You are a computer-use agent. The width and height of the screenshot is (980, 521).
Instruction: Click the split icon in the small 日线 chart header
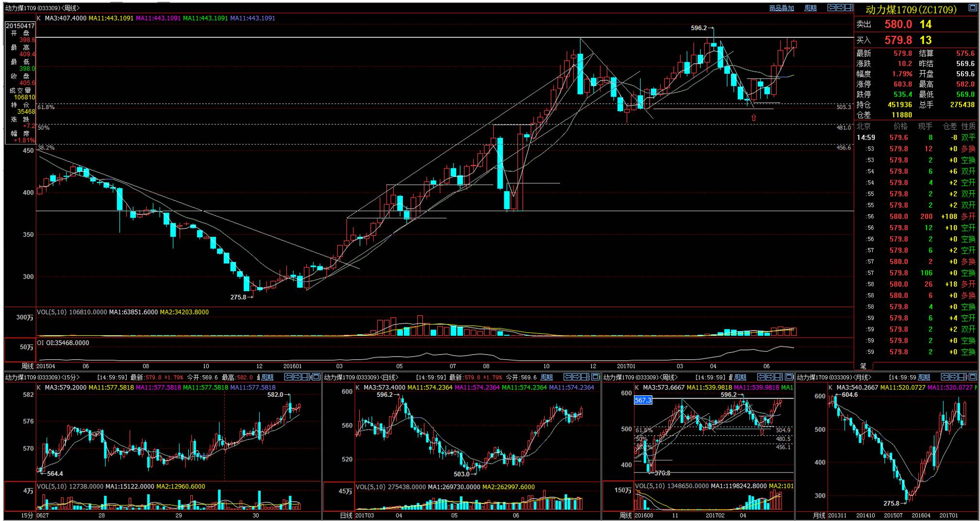[585, 377]
